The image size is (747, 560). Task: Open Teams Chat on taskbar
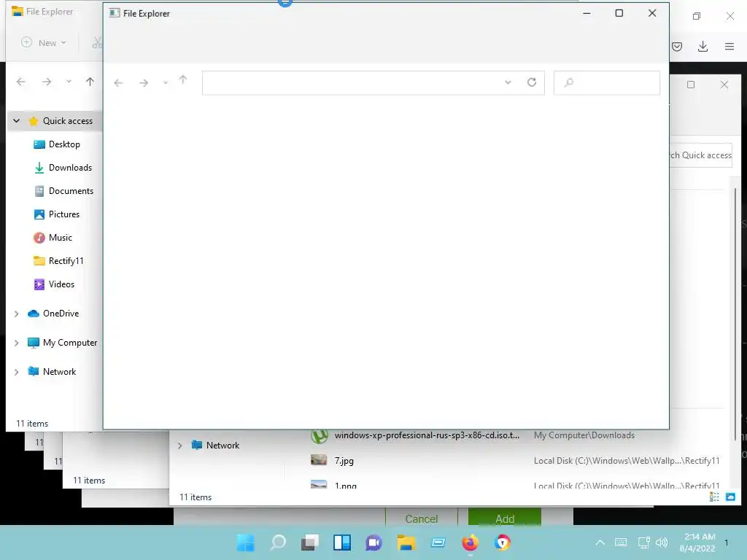374,542
